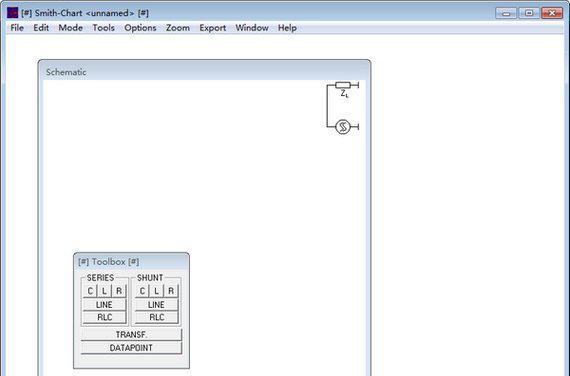Viewport: 570px width, 376px height.
Task: Click the TRANSF. button in Toolbox
Action: [x=131, y=335]
